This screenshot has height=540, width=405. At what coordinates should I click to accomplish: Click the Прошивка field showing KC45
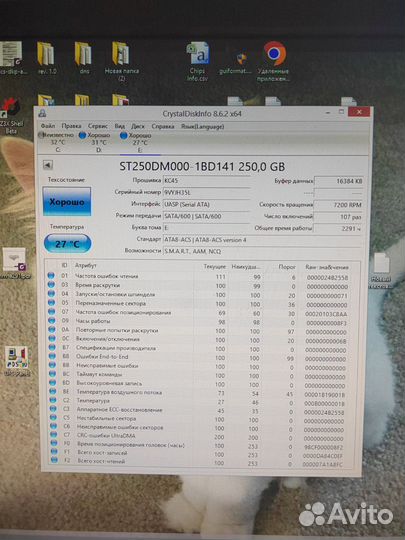tap(206, 180)
